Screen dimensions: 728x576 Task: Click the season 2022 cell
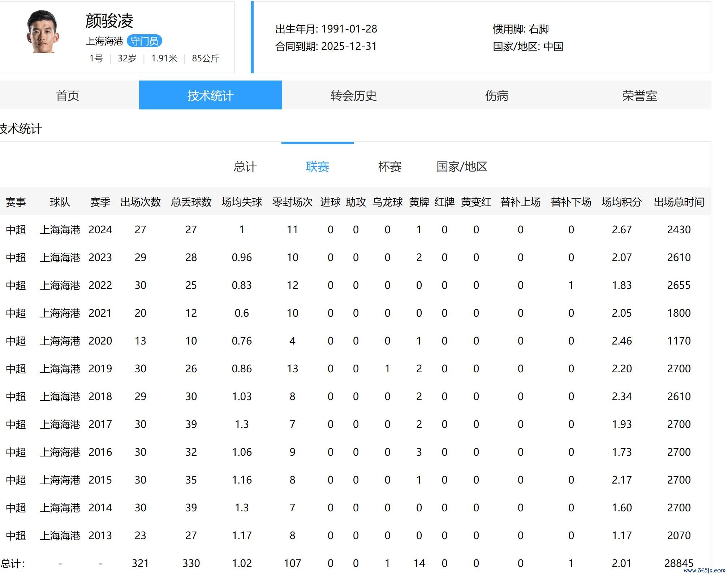click(x=100, y=285)
